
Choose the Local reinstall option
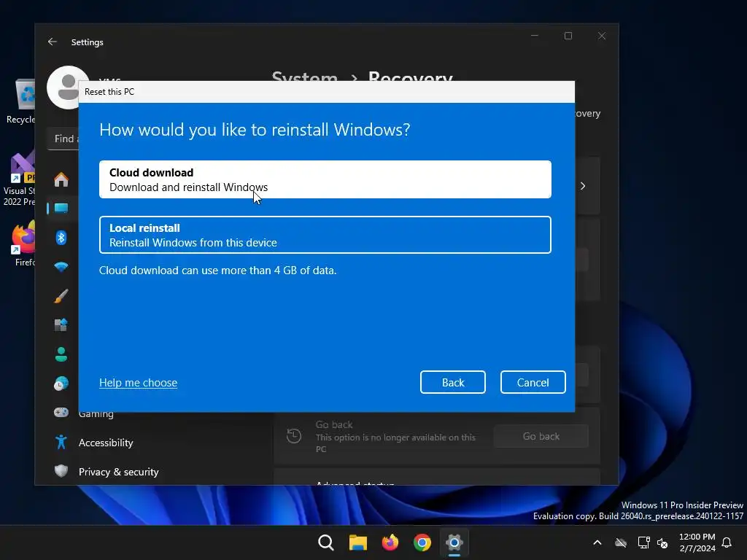[325, 235]
